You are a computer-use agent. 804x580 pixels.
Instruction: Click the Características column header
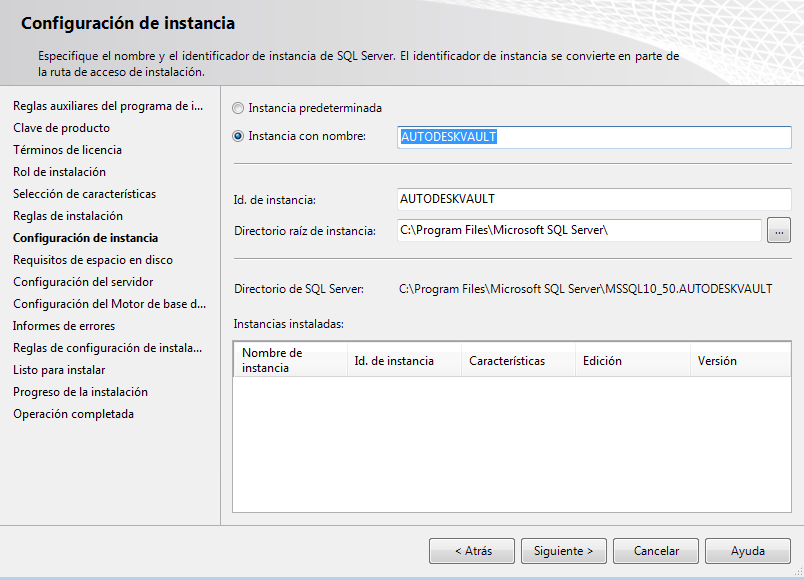click(x=518, y=361)
